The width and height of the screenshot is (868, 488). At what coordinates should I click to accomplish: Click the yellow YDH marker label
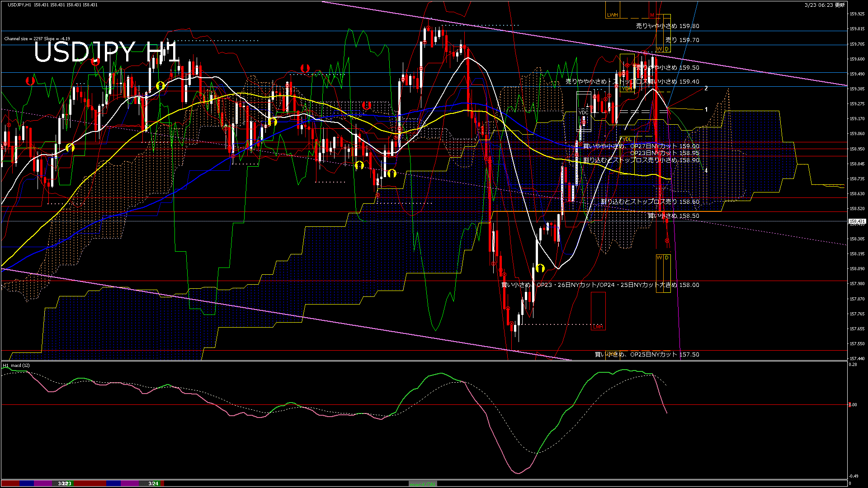coord(627,89)
